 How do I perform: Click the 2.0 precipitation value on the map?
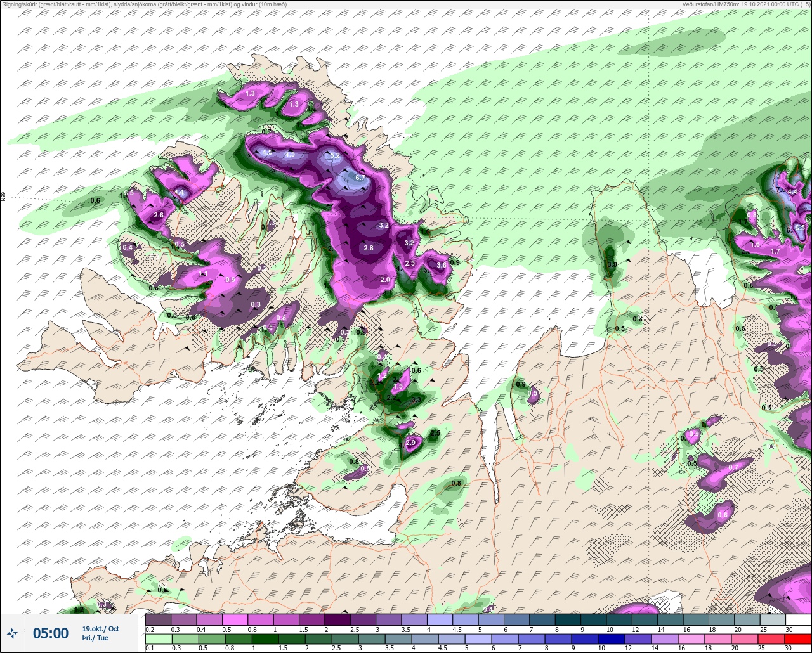pos(384,280)
